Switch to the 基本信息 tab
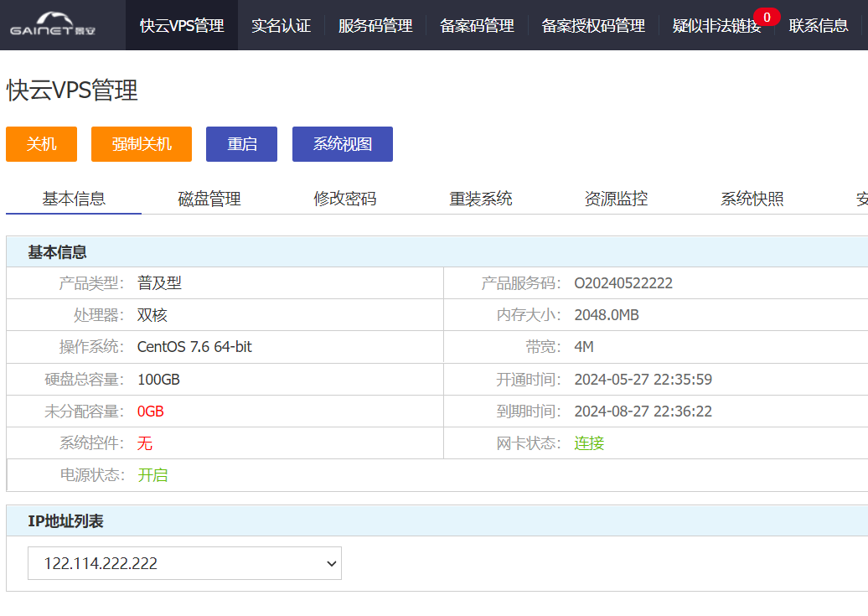 pos(74,199)
